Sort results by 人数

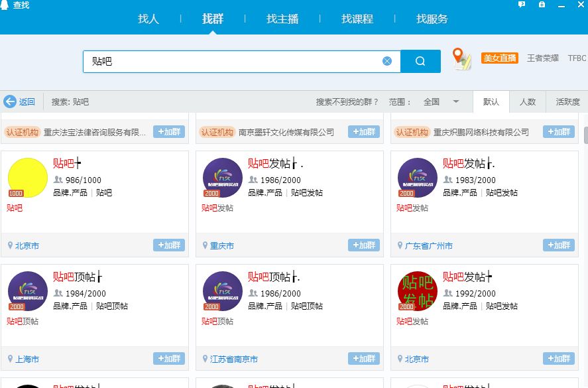point(527,101)
